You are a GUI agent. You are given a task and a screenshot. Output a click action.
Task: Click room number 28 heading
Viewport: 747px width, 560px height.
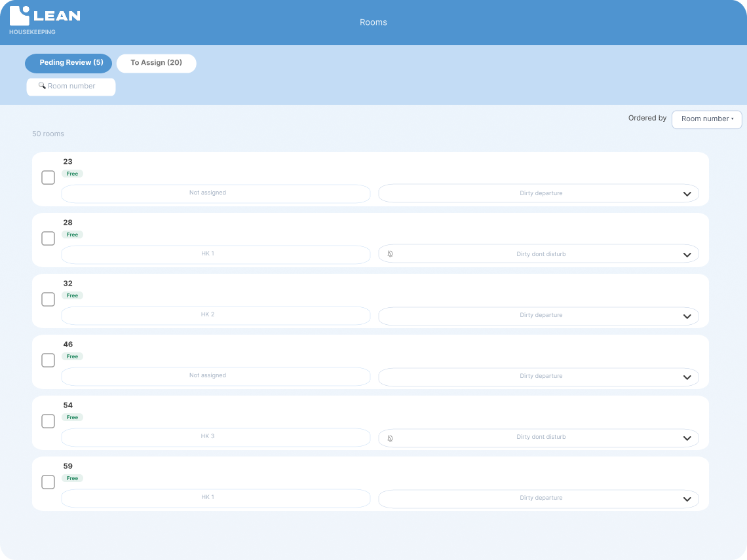(67, 223)
